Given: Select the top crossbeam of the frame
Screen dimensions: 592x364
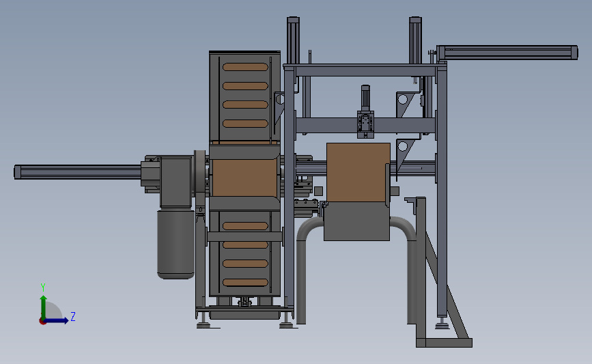Looking at the screenshot, I should pyautogui.click(x=365, y=70).
